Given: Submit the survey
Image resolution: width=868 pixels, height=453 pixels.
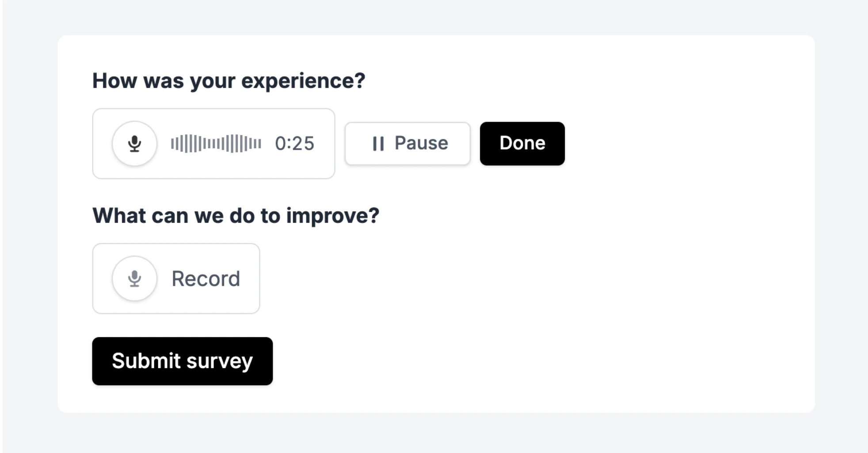Looking at the screenshot, I should point(182,361).
